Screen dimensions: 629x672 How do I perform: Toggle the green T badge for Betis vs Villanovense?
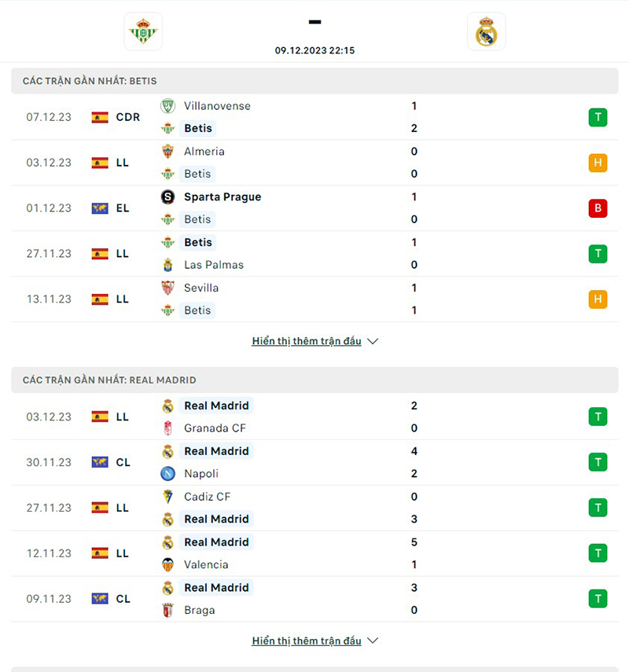pyautogui.click(x=598, y=116)
